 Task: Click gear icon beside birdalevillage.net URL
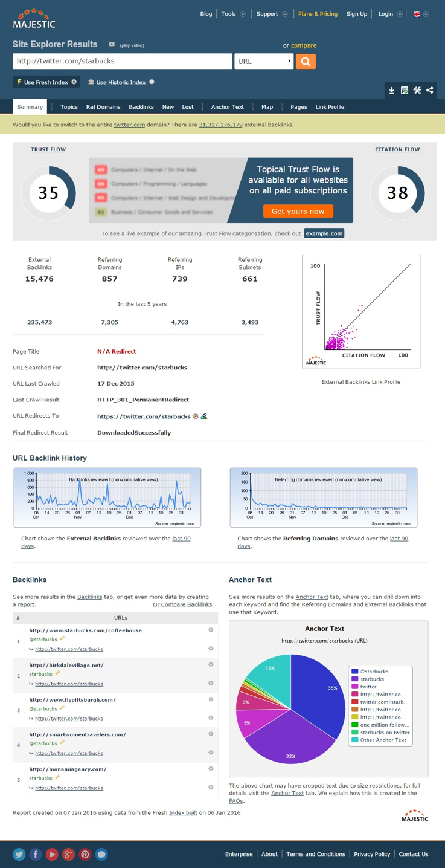click(x=211, y=664)
